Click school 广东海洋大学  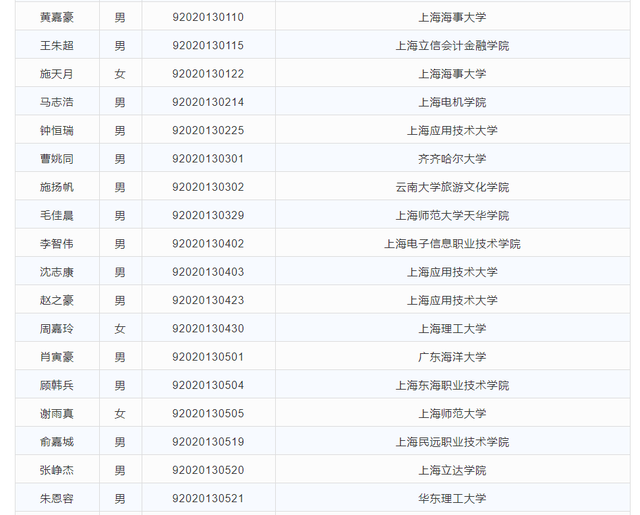point(452,357)
